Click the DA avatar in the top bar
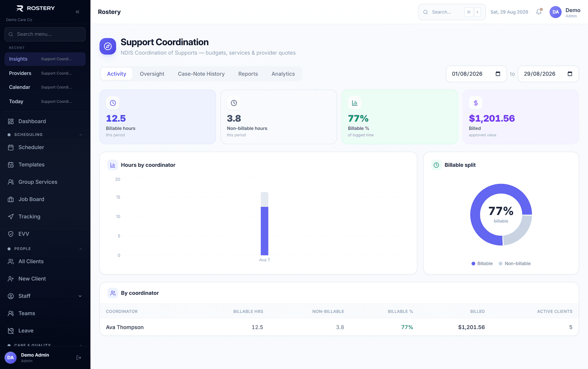This screenshot has height=369, width=588. [556, 12]
